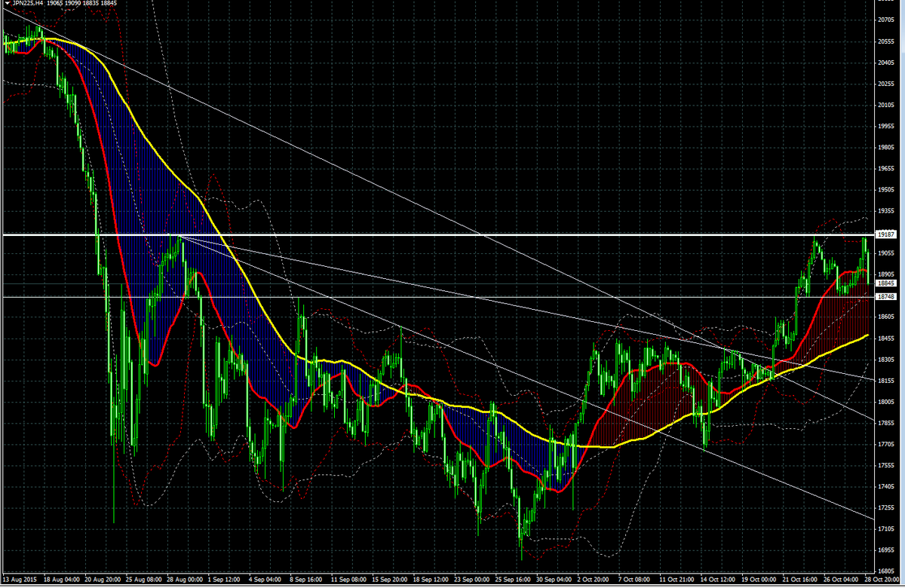Select the 19187 horizontal line price tag
905x588 pixels.
pyautogui.click(x=885, y=235)
